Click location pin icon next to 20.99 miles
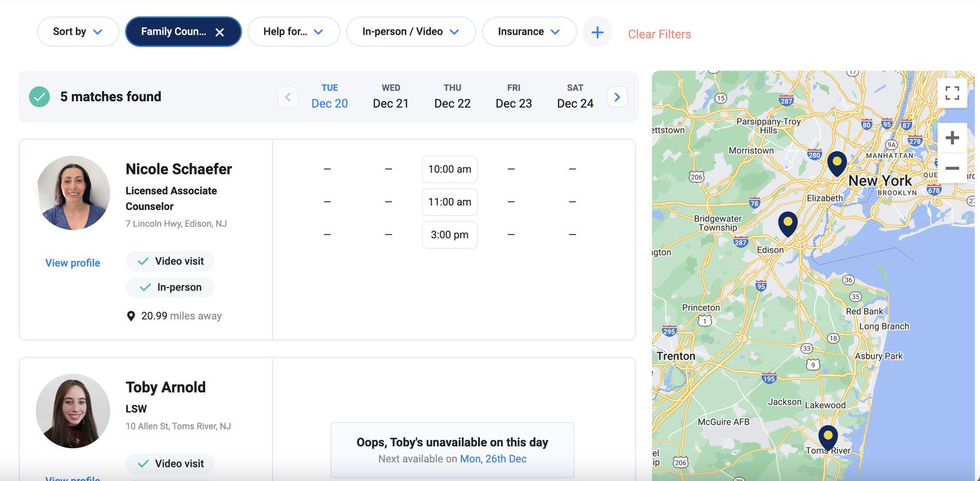 tap(131, 316)
